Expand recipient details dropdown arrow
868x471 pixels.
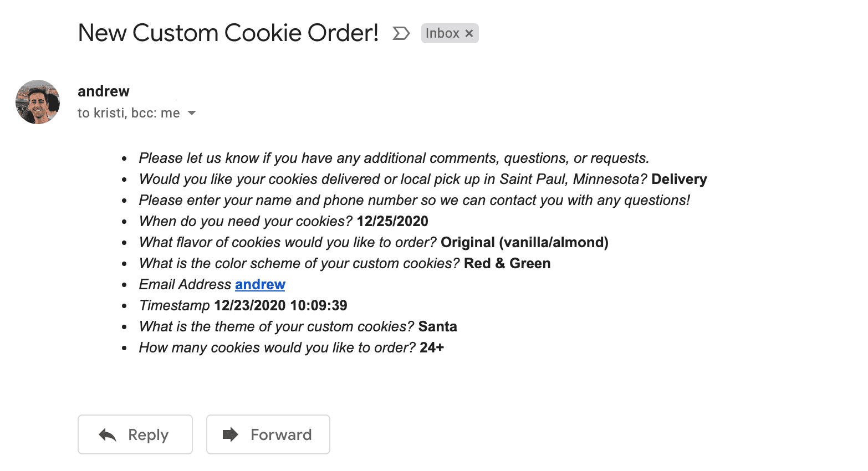click(x=192, y=113)
